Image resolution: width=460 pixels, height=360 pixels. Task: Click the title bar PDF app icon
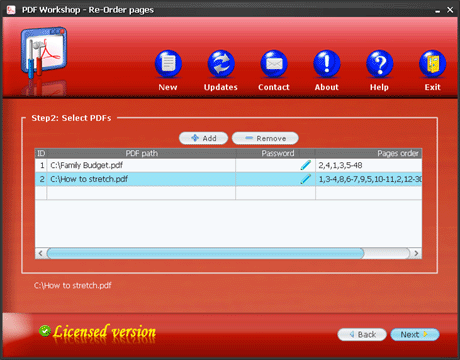tap(11, 10)
